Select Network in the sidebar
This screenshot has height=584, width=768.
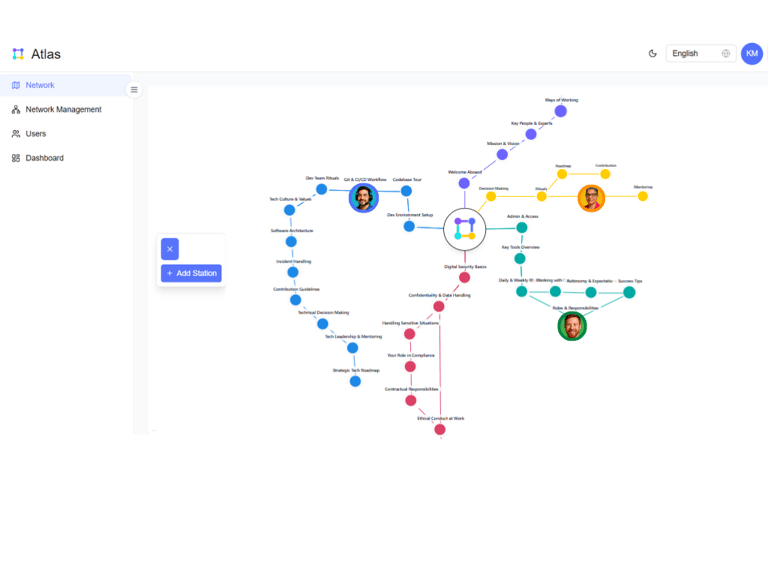[66, 85]
